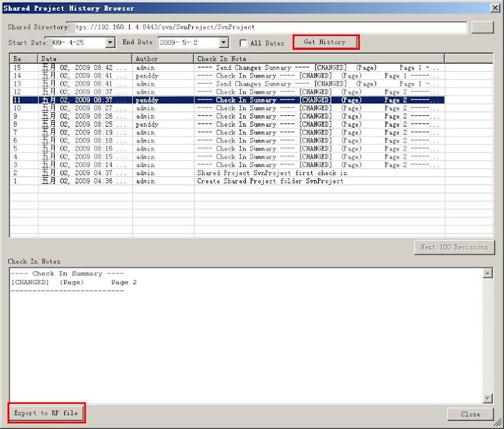The height and width of the screenshot is (429, 504).
Task: Click the Next 100 Revisions button
Action: point(454,247)
